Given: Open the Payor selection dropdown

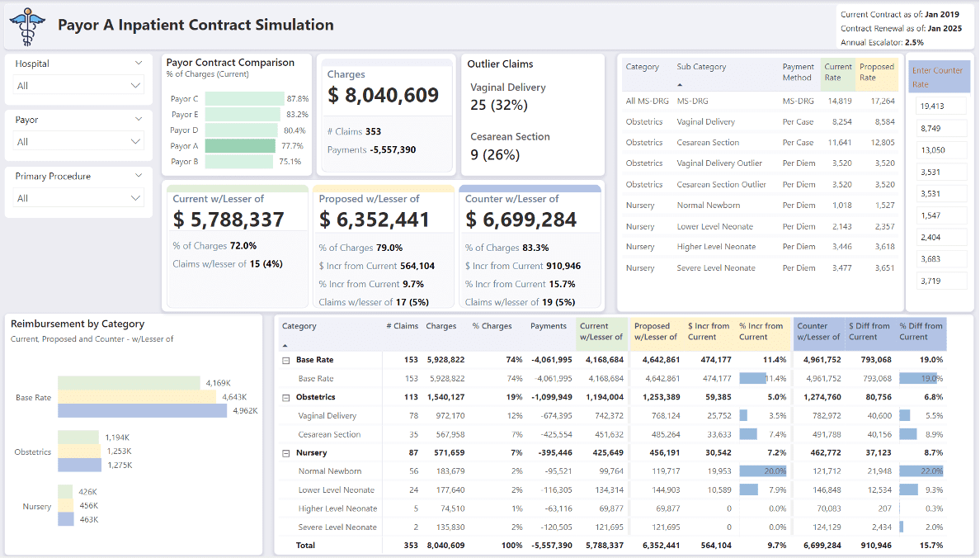Looking at the screenshot, I should 79,142.
